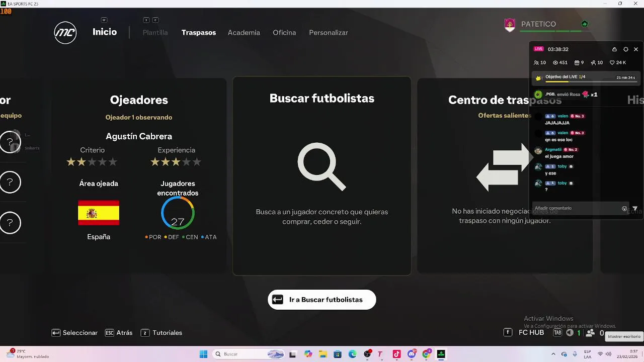This screenshot has width=644, height=362.
Task: Click the Jugadores encontrados 27 ring chart
Action: coord(178,213)
